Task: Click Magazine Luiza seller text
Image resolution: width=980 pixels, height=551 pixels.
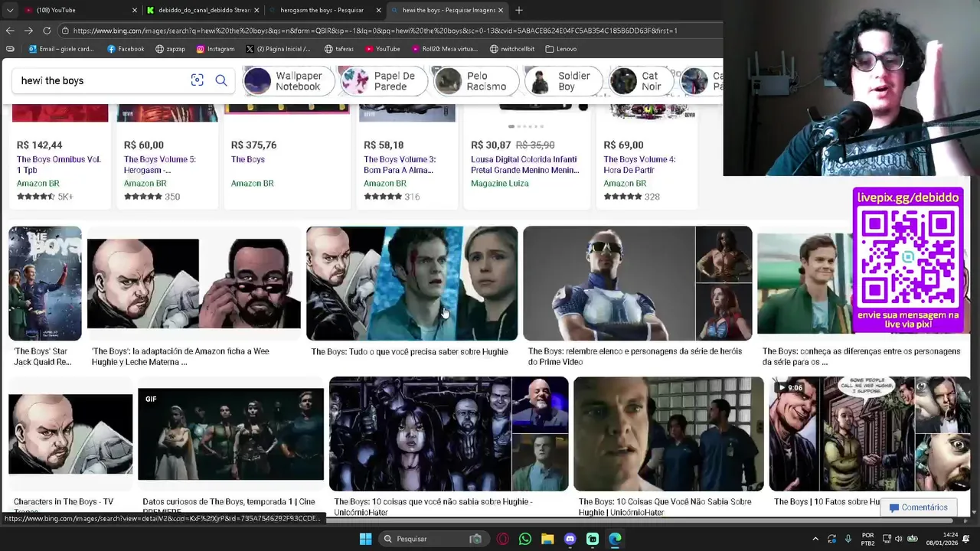Action: pyautogui.click(x=499, y=183)
